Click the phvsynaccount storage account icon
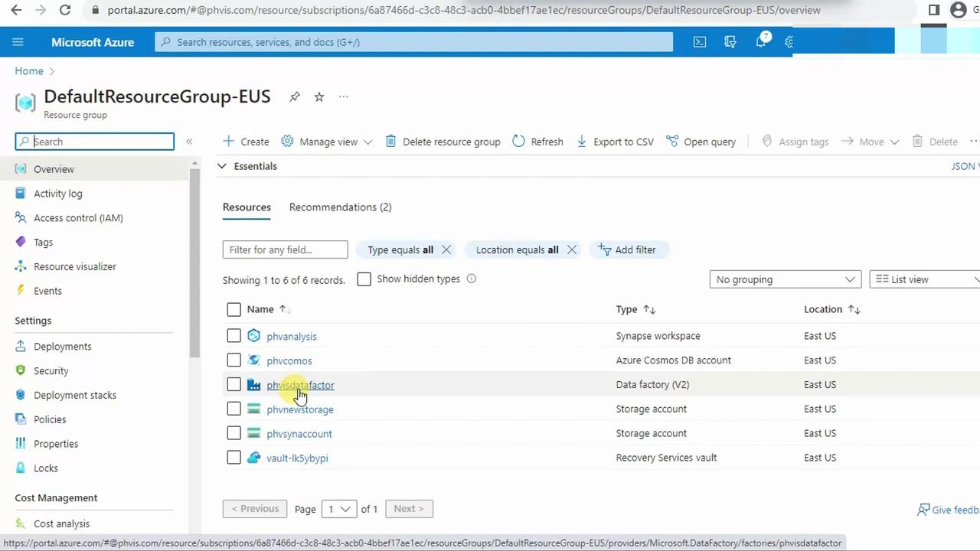 point(253,434)
